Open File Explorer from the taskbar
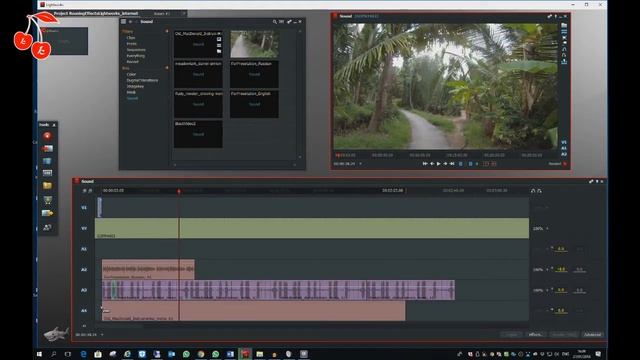Viewport: 640px width, 360px height. [x=260, y=354]
